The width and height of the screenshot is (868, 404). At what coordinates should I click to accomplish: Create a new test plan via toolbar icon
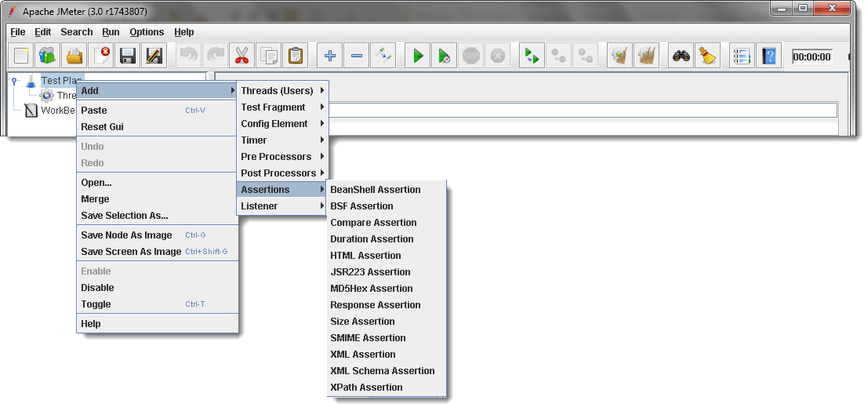22,56
